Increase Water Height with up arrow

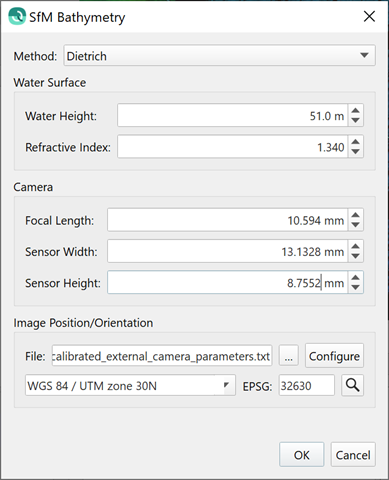[356, 111]
